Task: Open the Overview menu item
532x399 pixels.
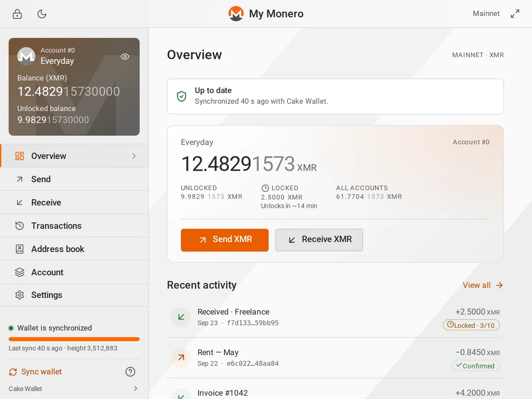Action: pyautogui.click(x=74, y=156)
